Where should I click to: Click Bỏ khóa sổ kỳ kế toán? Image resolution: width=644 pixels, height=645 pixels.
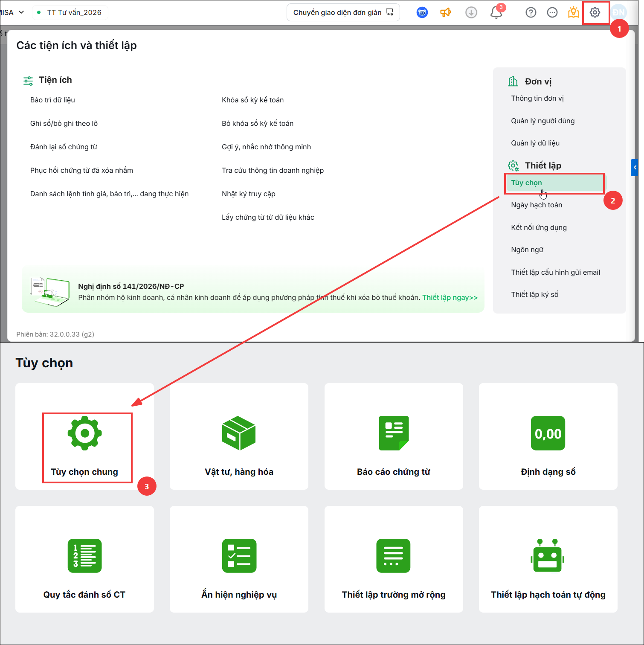258,123
